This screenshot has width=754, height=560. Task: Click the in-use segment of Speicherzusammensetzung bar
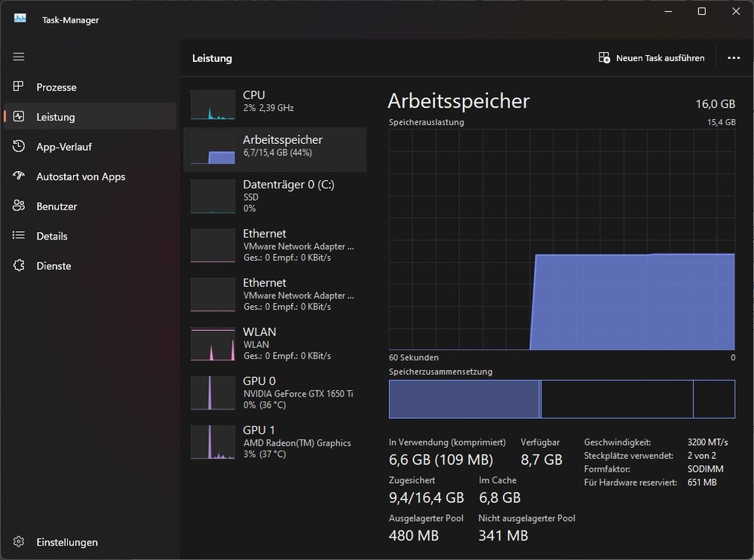click(x=464, y=399)
